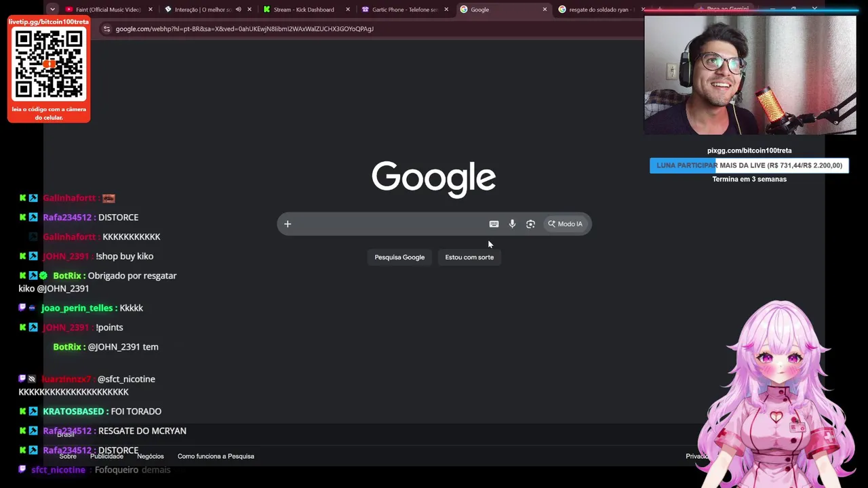Click chat message FOI TORADO
The height and width of the screenshot is (488, 868).
(136, 411)
